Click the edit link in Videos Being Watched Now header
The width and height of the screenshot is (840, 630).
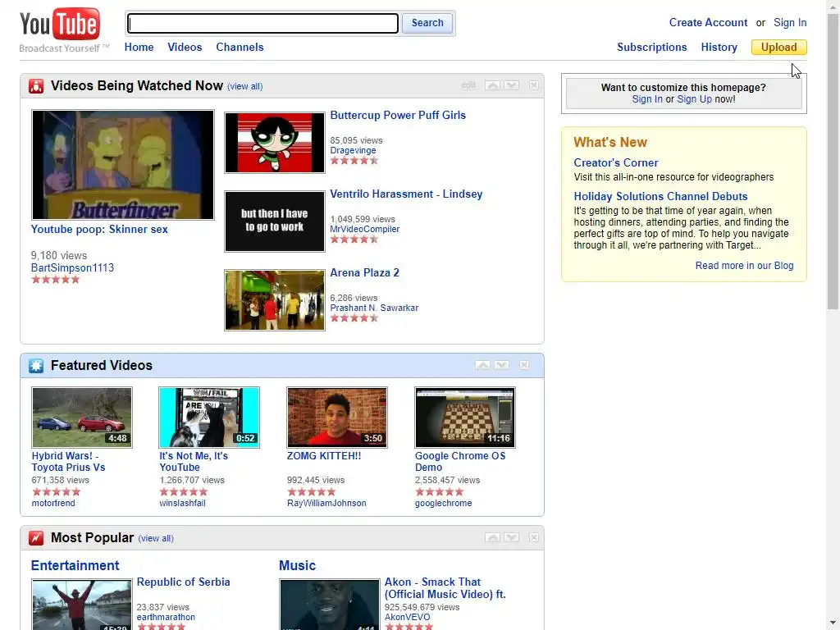point(468,85)
